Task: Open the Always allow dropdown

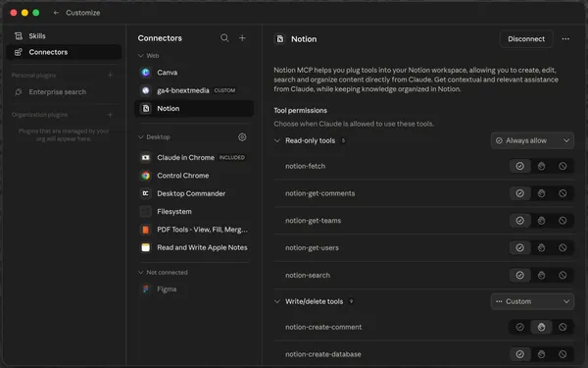Action: pyautogui.click(x=532, y=140)
